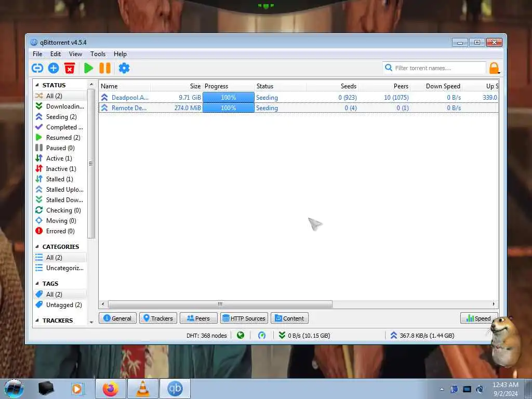Switch to the HTTP Sources tab
This screenshot has height=399, width=532.
(244, 318)
